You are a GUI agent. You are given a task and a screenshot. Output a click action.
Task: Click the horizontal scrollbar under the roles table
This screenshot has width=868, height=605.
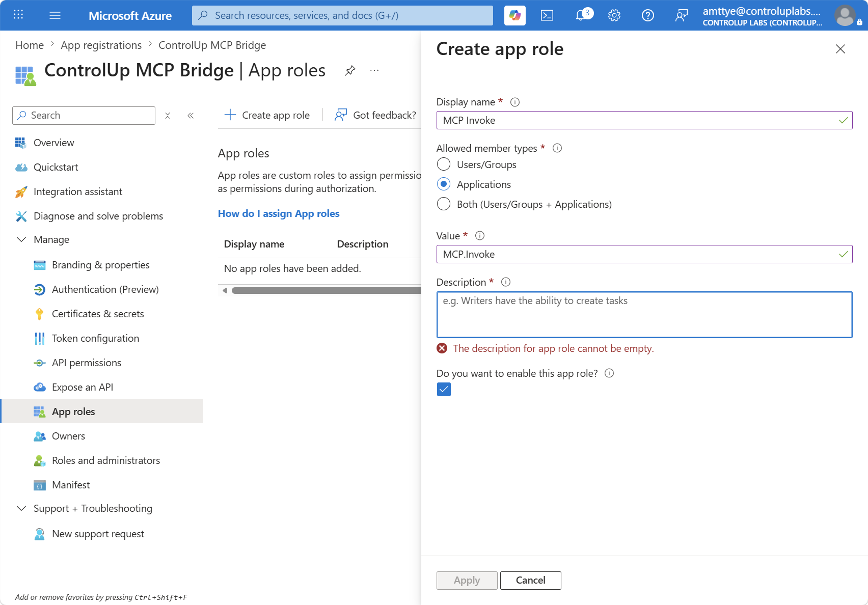pos(326,290)
